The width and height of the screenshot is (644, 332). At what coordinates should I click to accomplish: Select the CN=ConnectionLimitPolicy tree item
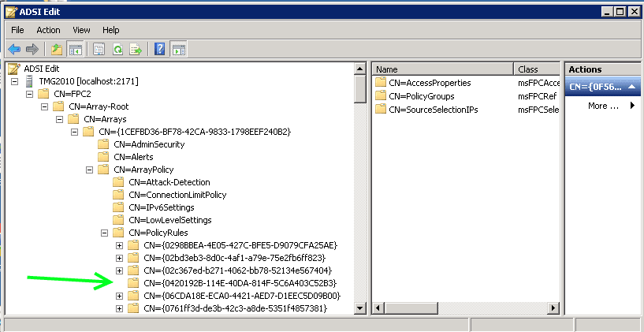(177, 195)
